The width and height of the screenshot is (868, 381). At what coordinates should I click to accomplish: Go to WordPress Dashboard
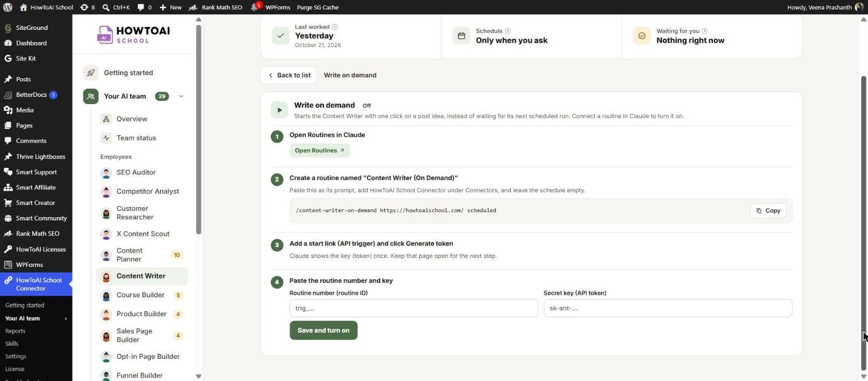point(36,43)
